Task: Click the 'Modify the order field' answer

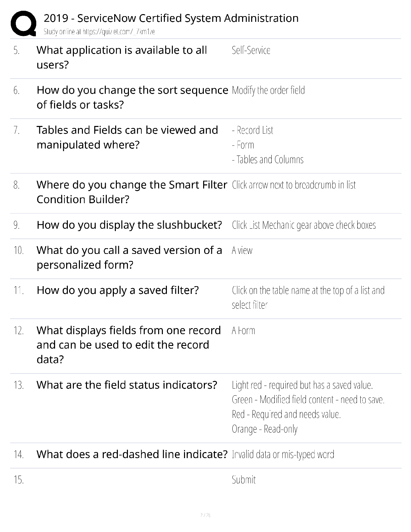Action: coord(268,90)
